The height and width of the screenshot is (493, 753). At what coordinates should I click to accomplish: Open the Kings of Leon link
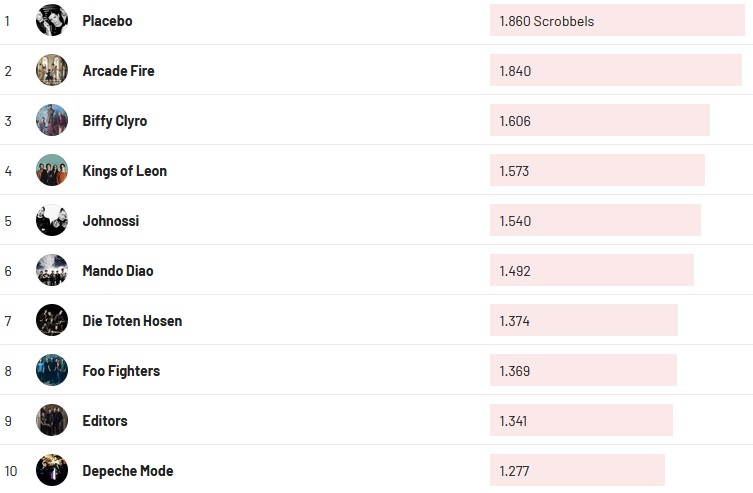[124, 171]
